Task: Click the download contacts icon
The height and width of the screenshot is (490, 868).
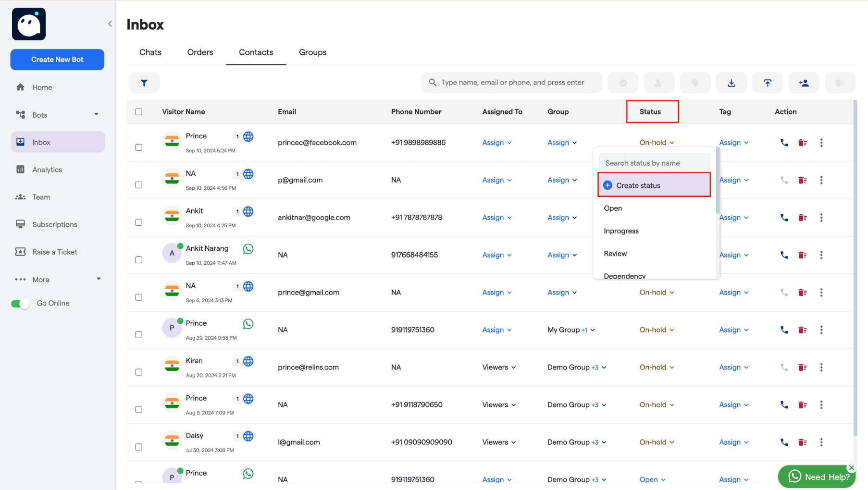Action: (732, 83)
